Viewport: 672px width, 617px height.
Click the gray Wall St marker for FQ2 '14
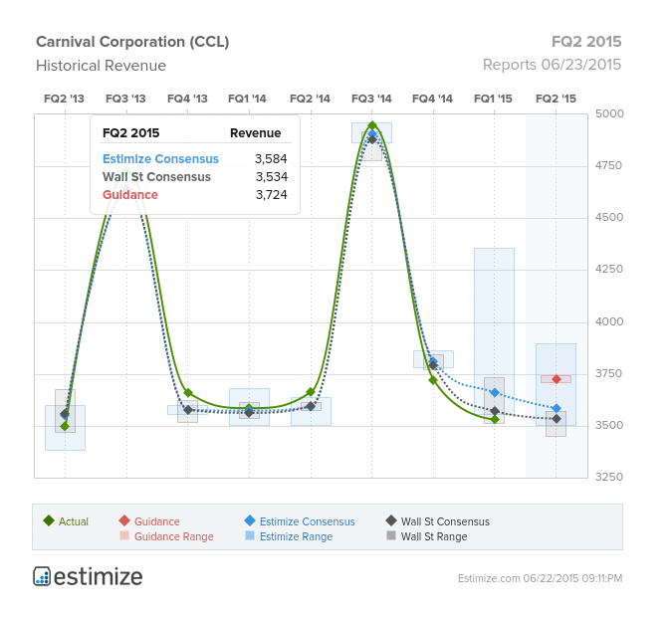311,406
